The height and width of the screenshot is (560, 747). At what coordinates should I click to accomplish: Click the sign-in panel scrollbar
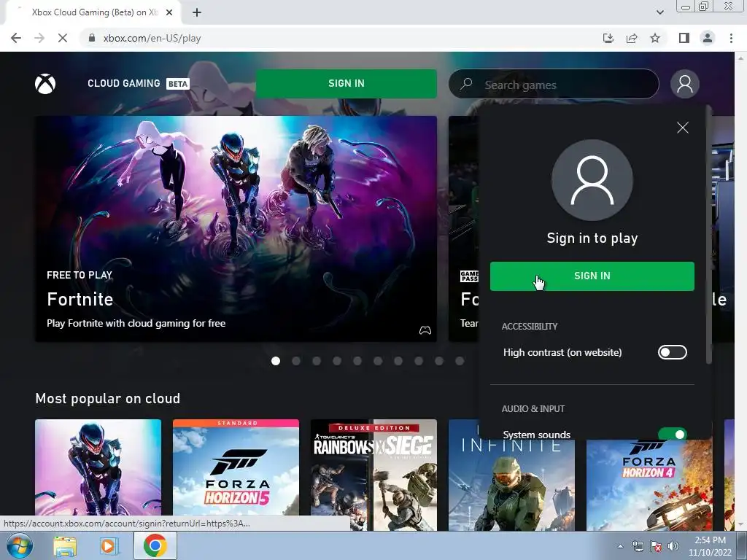(708, 236)
